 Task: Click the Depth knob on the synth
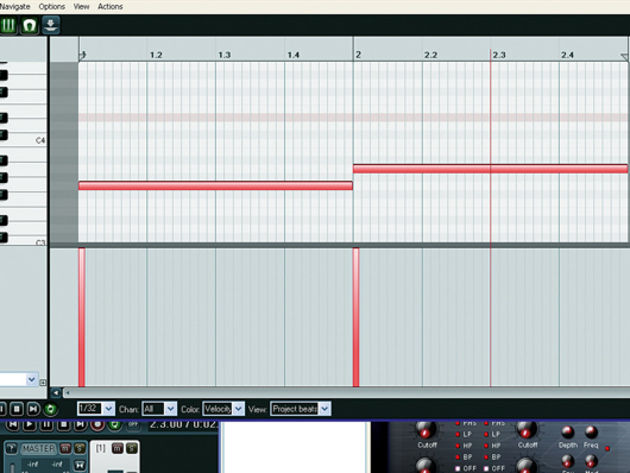coord(567,432)
